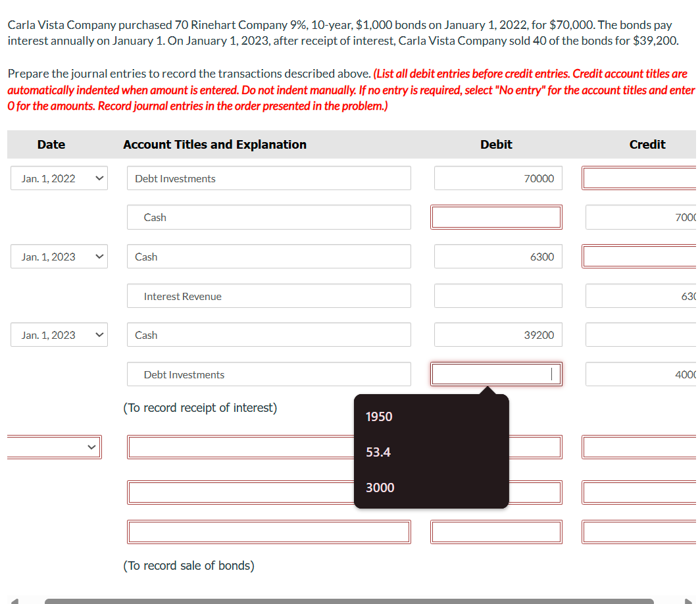The image size is (700, 604).
Task: Click the credit field showing 4000
Action: coord(641,374)
